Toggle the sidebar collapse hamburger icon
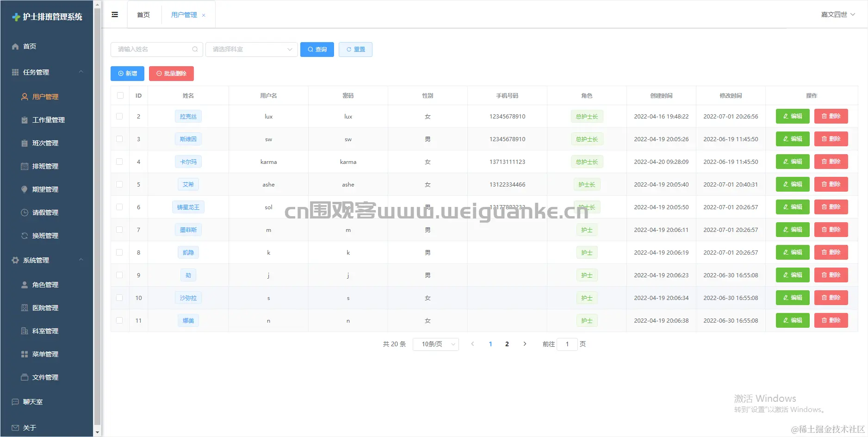868x437 pixels. point(115,14)
